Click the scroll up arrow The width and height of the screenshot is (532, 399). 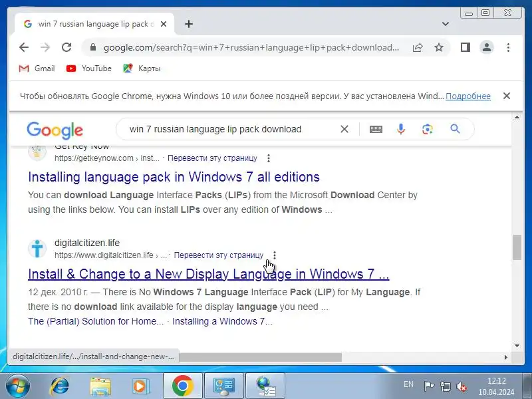(x=517, y=118)
